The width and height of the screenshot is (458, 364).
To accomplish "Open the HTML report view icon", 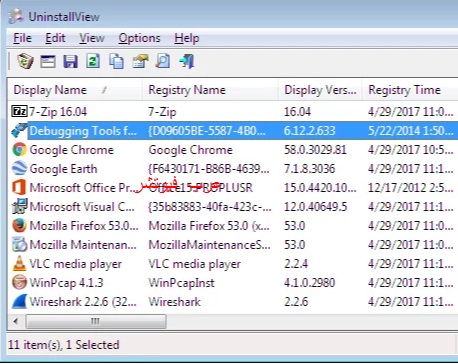I will pyautogui.click(x=48, y=62).
